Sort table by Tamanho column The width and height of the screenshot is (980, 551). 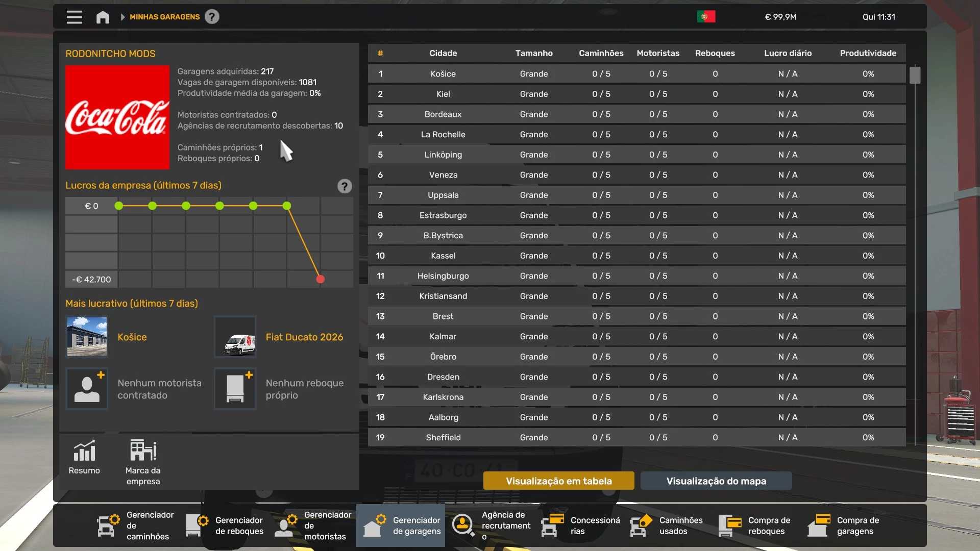(x=534, y=53)
